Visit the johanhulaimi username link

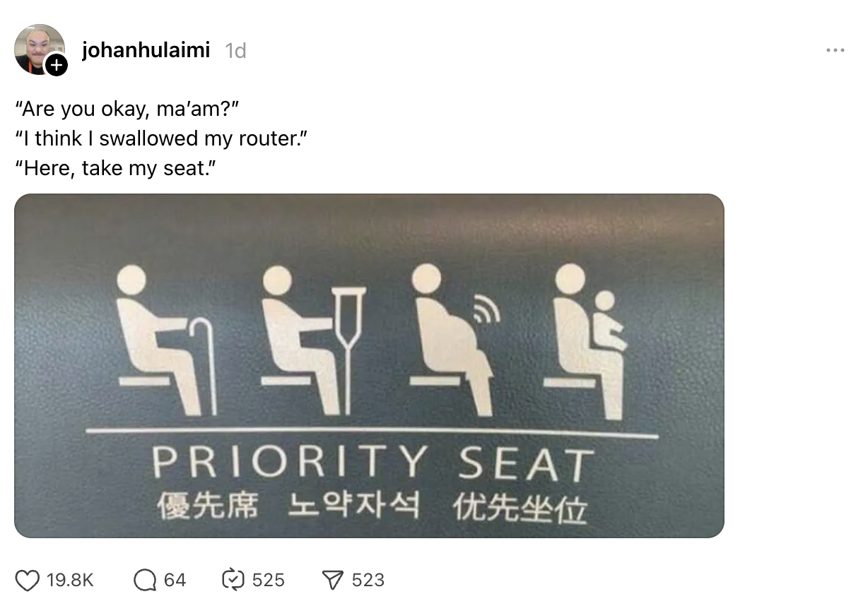click(146, 50)
